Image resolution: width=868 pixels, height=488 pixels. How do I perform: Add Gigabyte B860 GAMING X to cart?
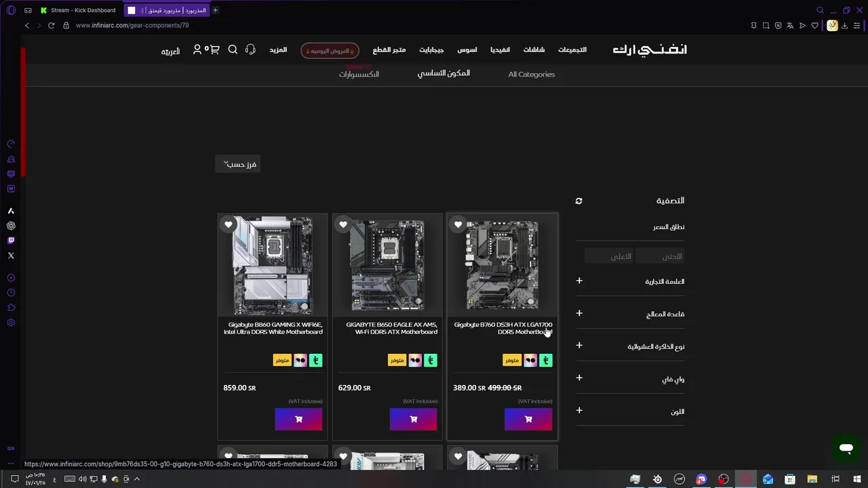tap(298, 420)
